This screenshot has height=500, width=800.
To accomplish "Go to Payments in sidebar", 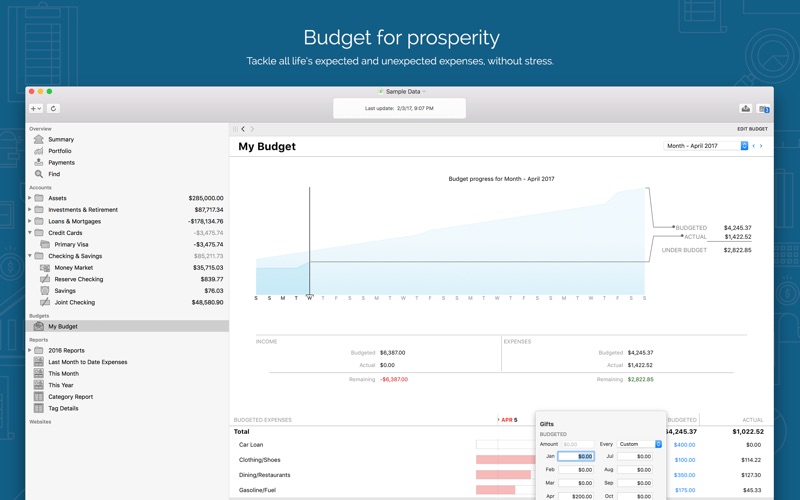I will 61,162.
